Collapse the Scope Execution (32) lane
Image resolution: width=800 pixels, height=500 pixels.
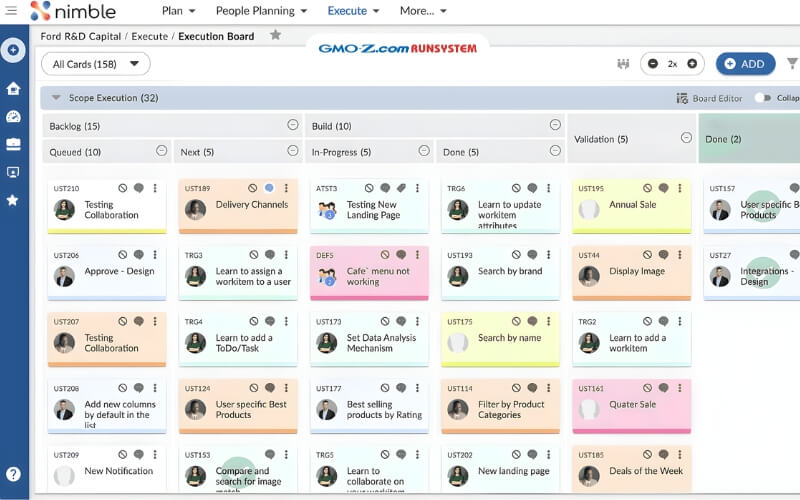[56, 97]
